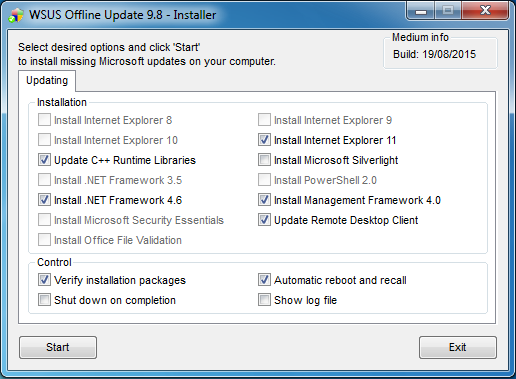
Task: Enable Shut down on completion
Action: pyautogui.click(x=44, y=300)
